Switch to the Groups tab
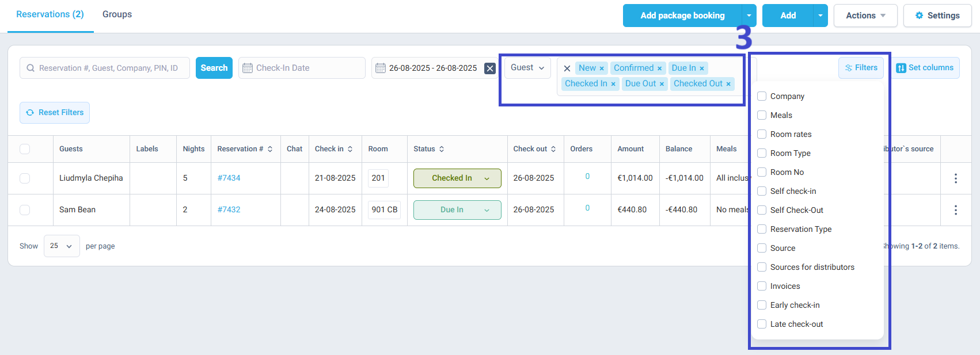This screenshot has width=980, height=355. [117, 14]
